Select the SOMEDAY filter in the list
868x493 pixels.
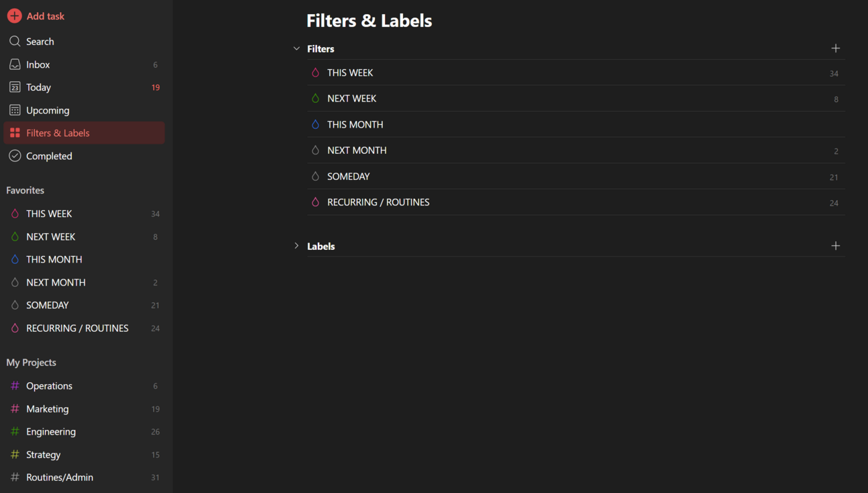349,176
